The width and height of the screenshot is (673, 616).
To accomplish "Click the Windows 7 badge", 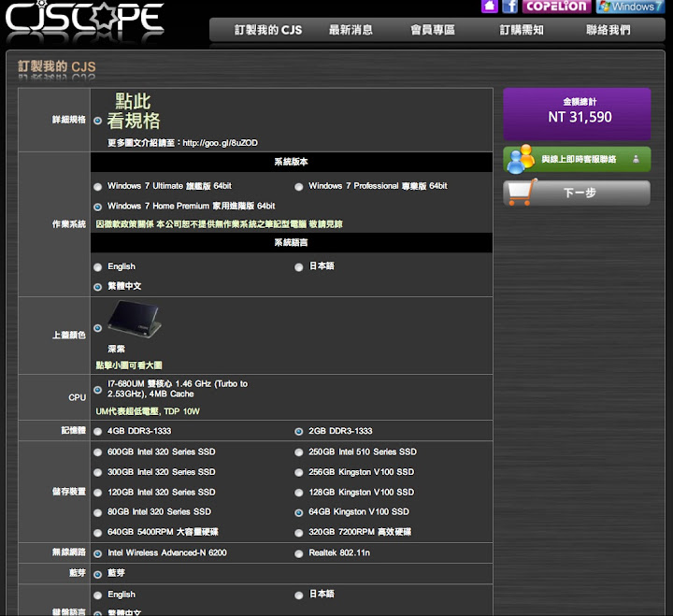I will [631, 7].
